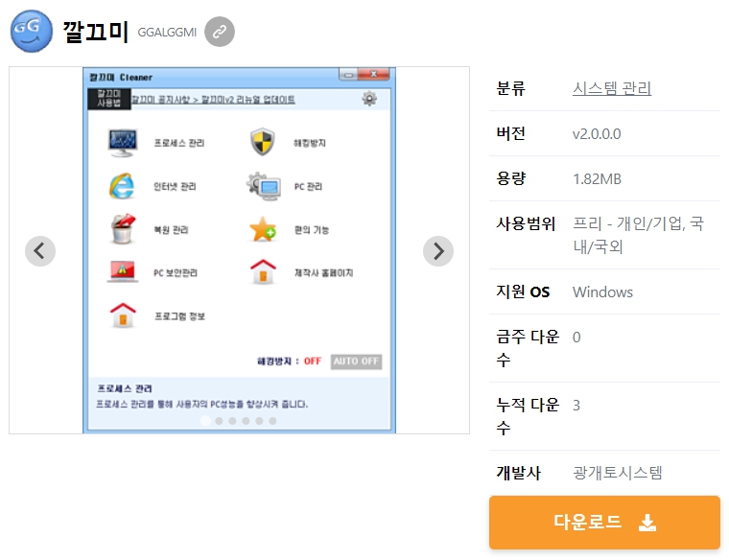Click the 깔끔이 title heading
The image size is (729, 560).
[95, 32]
